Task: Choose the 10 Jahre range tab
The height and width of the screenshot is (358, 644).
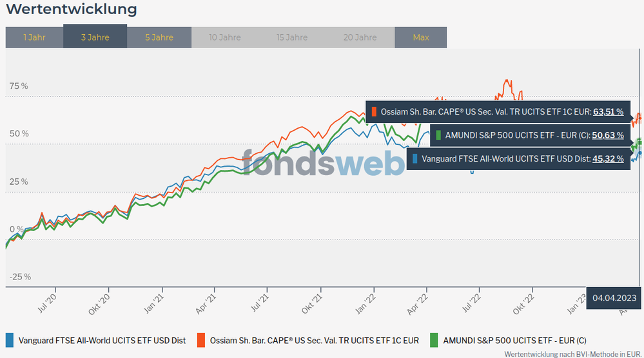Action: [x=225, y=37]
